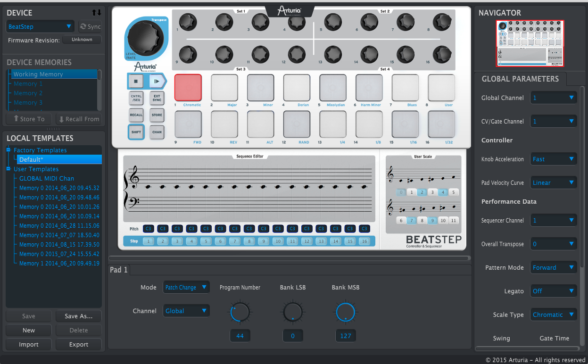Click the Bank LSB knob
588x364 pixels.
click(x=293, y=312)
